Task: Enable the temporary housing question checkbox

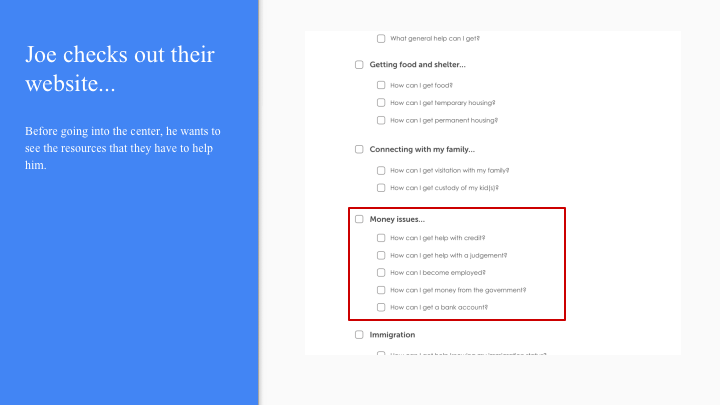Action: [x=381, y=102]
